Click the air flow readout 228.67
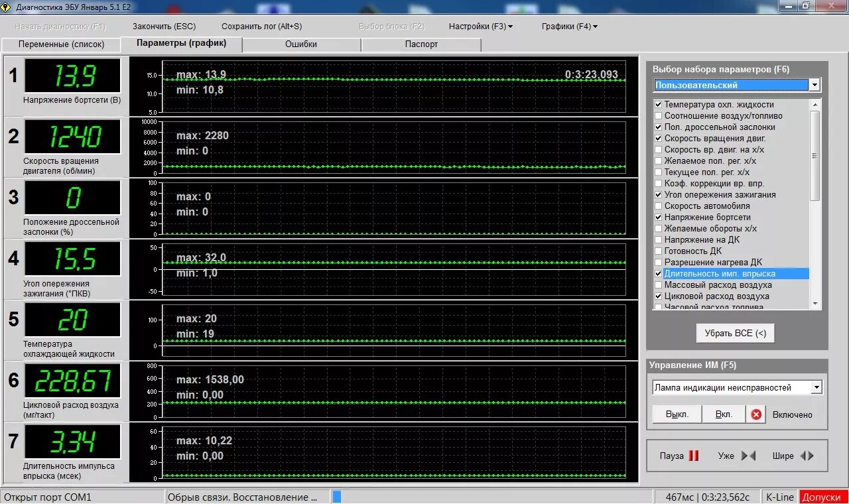 (73, 381)
